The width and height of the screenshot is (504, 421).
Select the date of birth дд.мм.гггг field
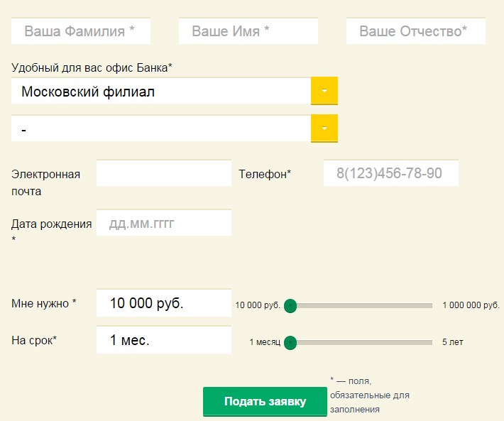[164, 224]
